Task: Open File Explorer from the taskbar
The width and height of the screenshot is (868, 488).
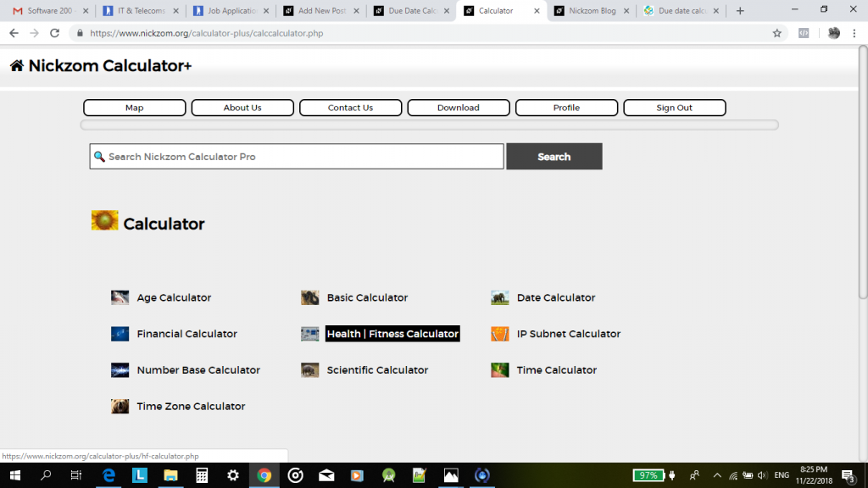Action: (x=170, y=475)
